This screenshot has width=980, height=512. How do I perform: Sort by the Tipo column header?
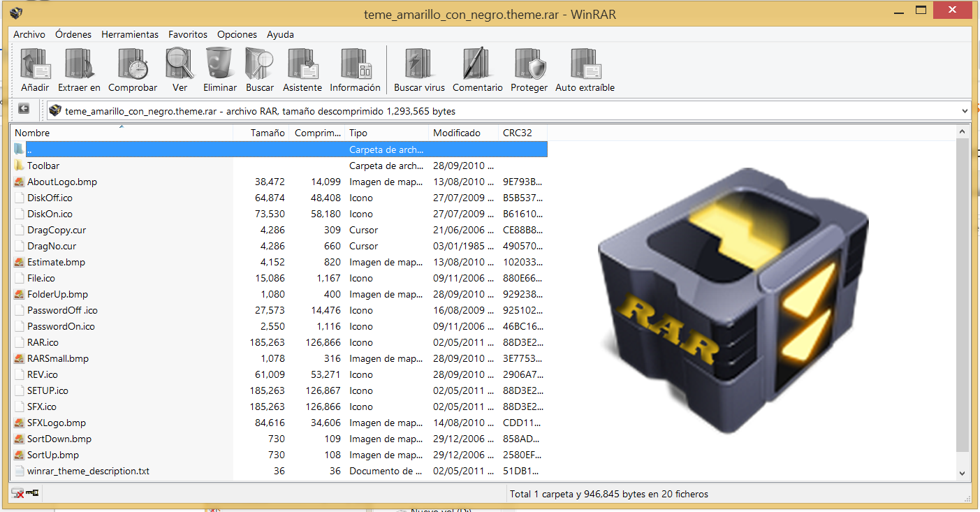(x=387, y=133)
